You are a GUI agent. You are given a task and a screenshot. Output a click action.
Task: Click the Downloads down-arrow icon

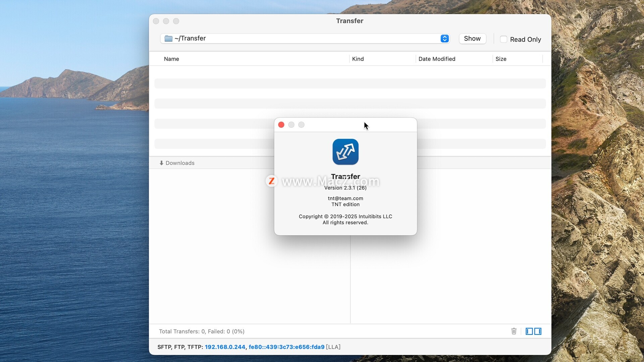[161, 163]
